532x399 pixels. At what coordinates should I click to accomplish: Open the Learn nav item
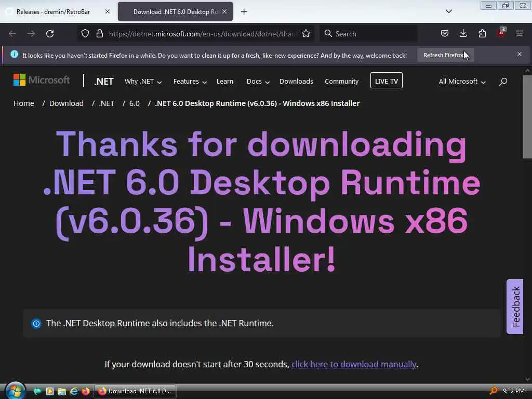pos(224,82)
